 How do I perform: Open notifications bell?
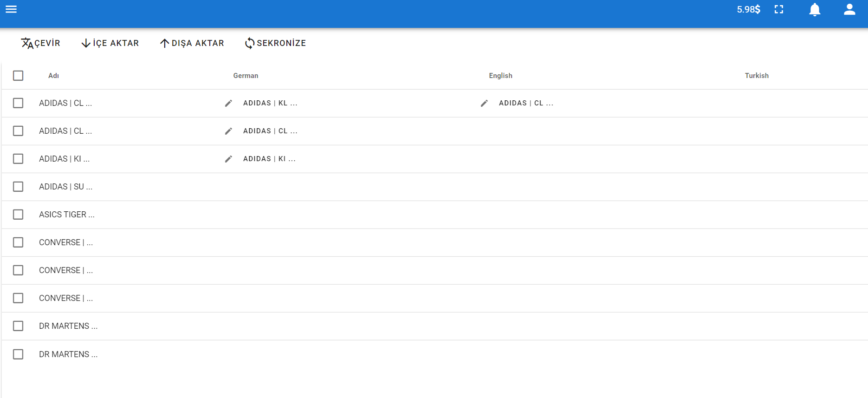pos(815,9)
